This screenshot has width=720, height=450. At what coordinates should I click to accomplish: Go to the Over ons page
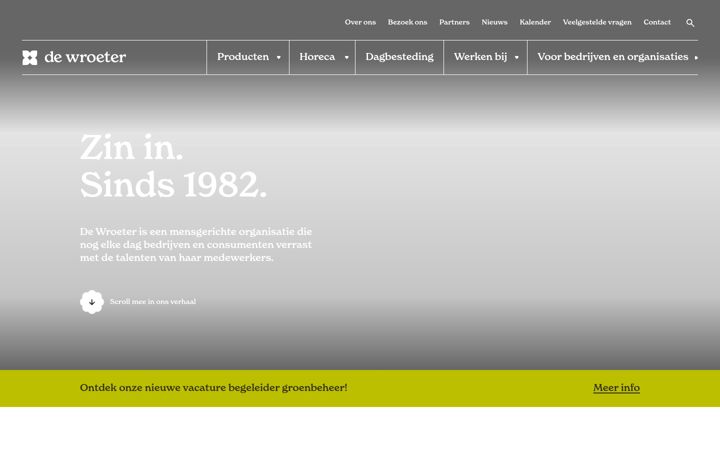click(x=360, y=22)
